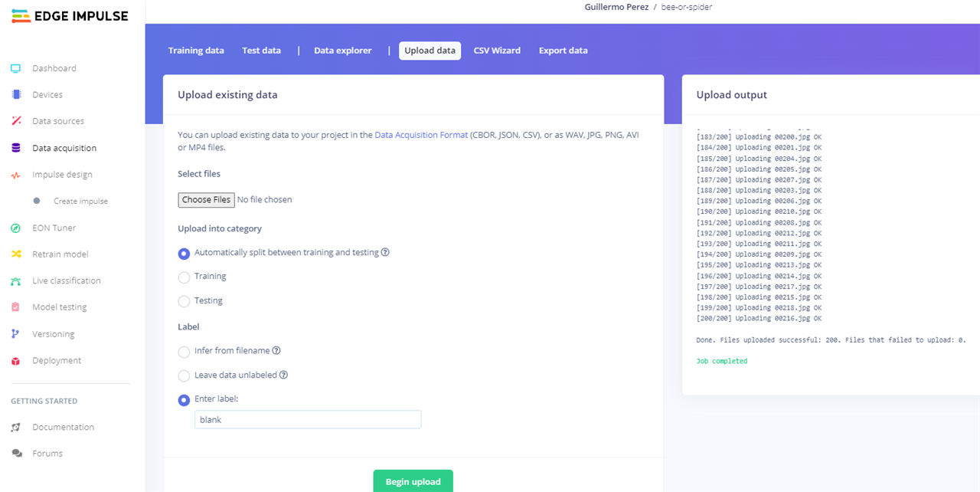Click the Job completed status text

pos(722,361)
